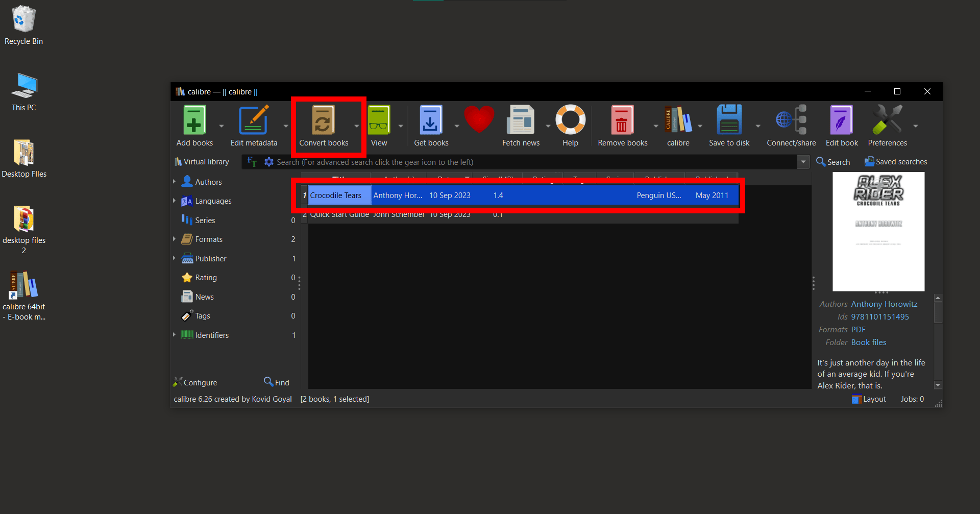Viewport: 980px width, 514px height.
Task: Expand the Publisher category
Action: [175, 258]
